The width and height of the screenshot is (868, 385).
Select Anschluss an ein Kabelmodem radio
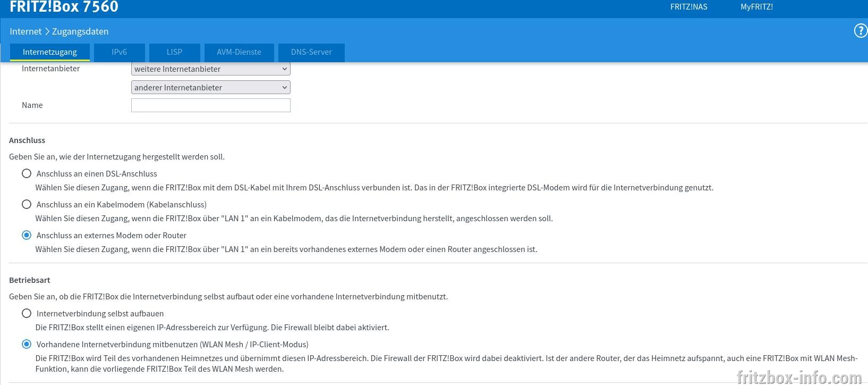click(x=27, y=204)
